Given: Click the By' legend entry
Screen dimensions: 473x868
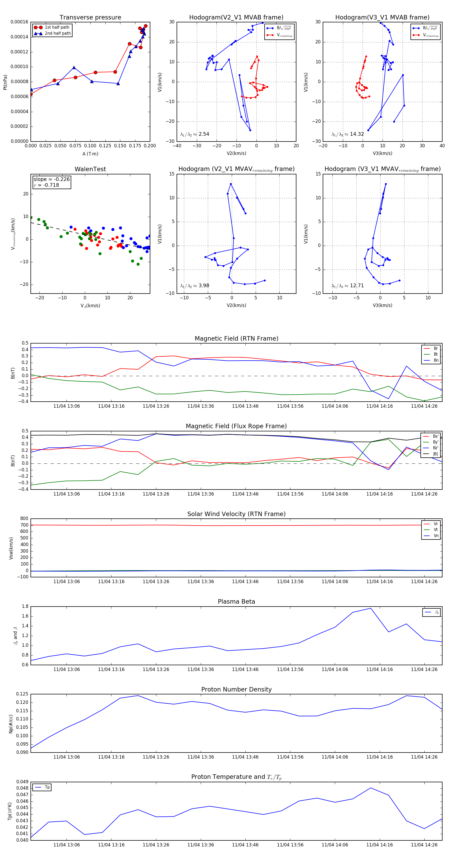Looking at the screenshot, I should pos(431,442).
